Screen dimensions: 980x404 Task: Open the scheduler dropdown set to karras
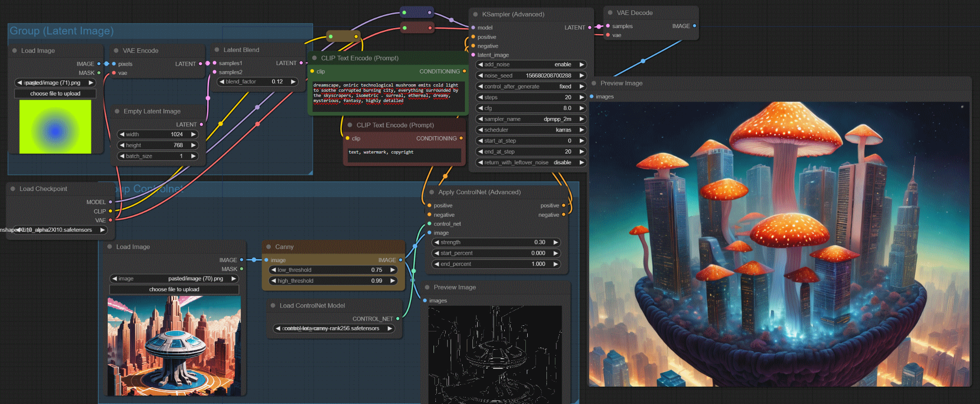[530, 130]
